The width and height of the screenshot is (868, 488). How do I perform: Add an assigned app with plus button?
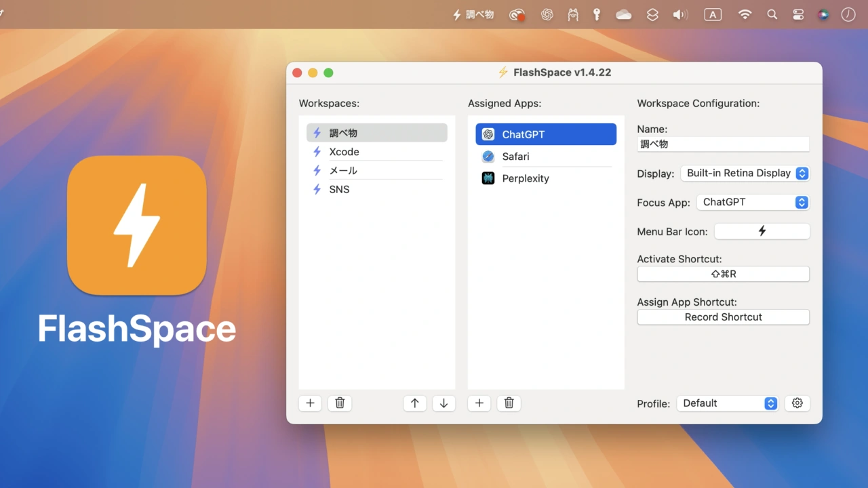(479, 403)
